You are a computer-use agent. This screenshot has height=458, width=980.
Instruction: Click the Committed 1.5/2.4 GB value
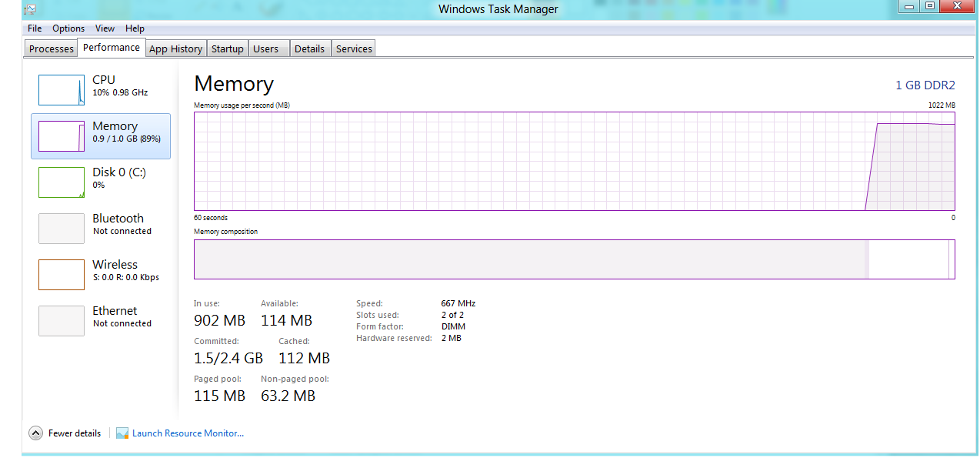pos(228,358)
